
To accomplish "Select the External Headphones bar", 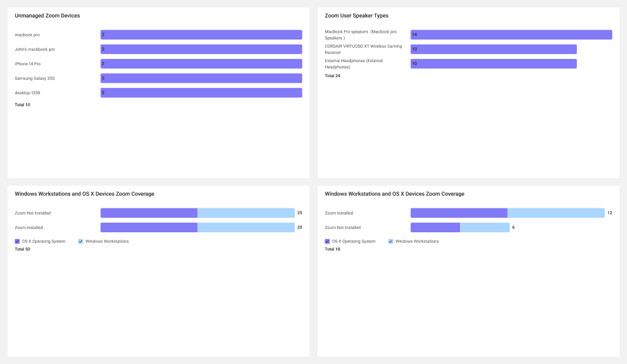I will click(x=493, y=63).
